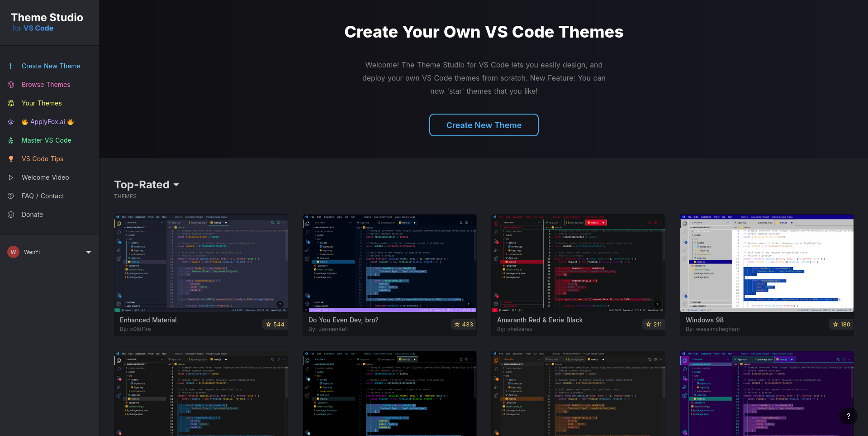Click the palette icon beside Browse Themes
Screen dimensions: 868x436
pos(11,85)
